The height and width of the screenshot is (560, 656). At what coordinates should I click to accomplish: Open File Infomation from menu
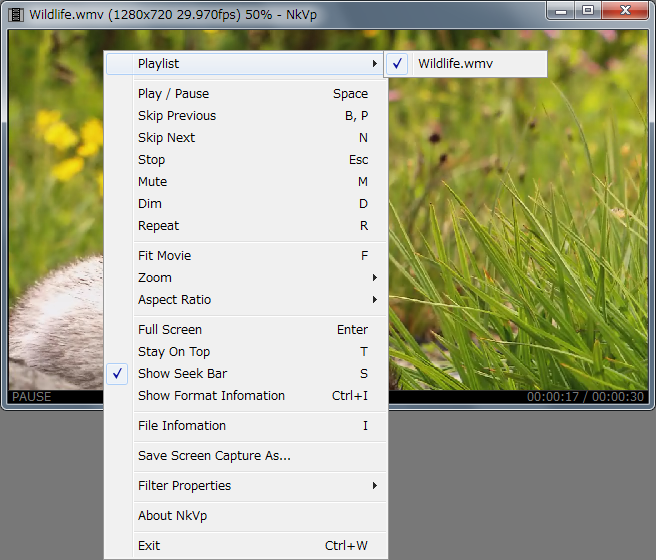point(245,426)
